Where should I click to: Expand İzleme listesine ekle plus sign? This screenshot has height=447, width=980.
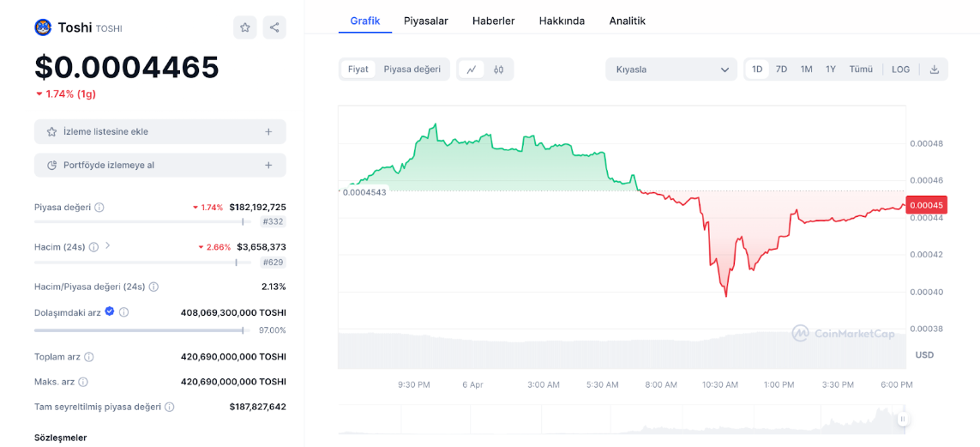coord(268,132)
